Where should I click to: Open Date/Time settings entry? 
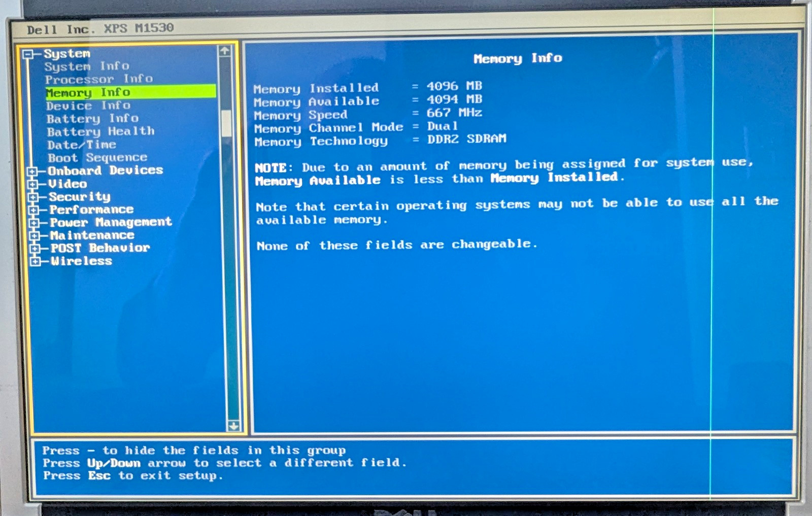(82, 145)
